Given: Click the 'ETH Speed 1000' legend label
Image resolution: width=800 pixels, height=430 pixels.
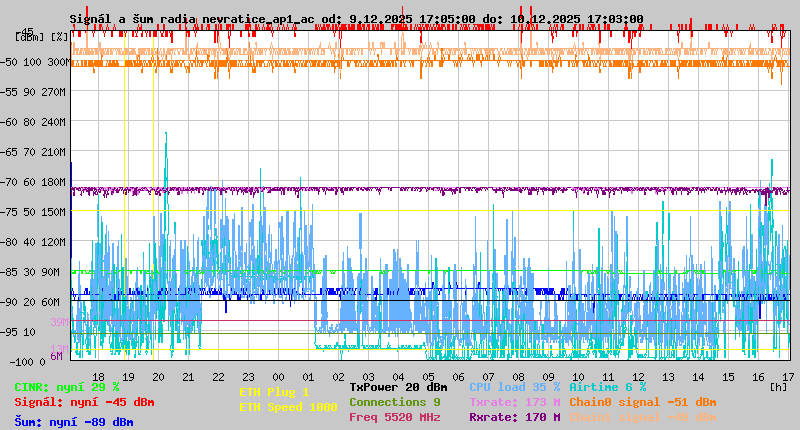Looking at the screenshot, I should tap(288, 407).
